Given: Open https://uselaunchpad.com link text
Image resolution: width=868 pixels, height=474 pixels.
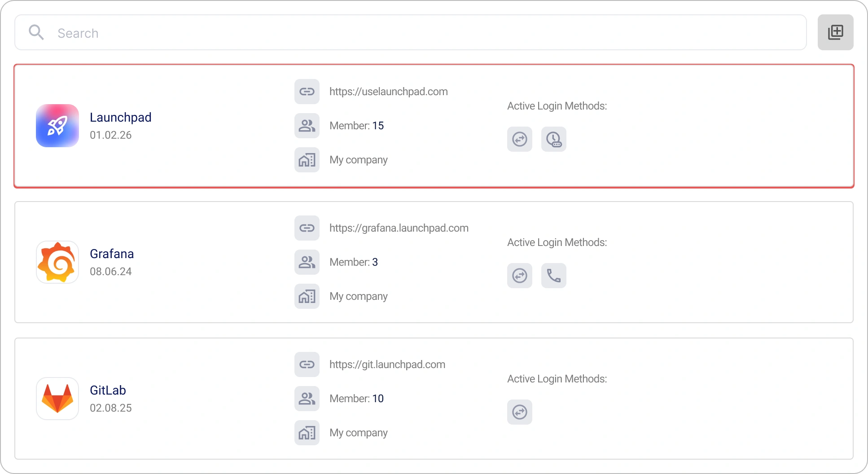Looking at the screenshot, I should [389, 92].
